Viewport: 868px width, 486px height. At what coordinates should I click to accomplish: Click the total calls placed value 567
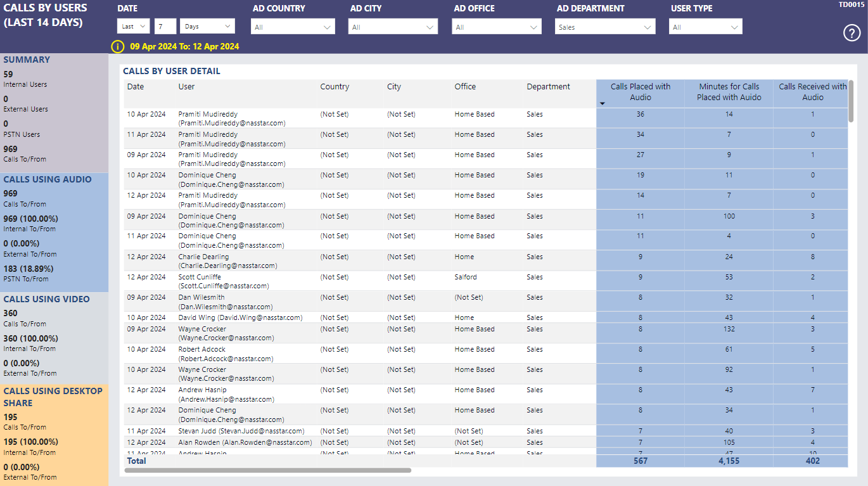click(641, 461)
